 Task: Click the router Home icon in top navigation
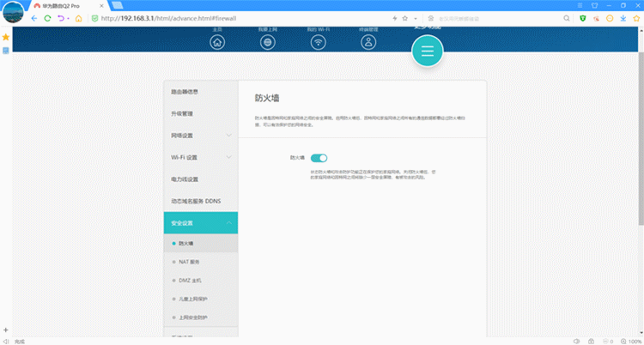(x=218, y=44)
